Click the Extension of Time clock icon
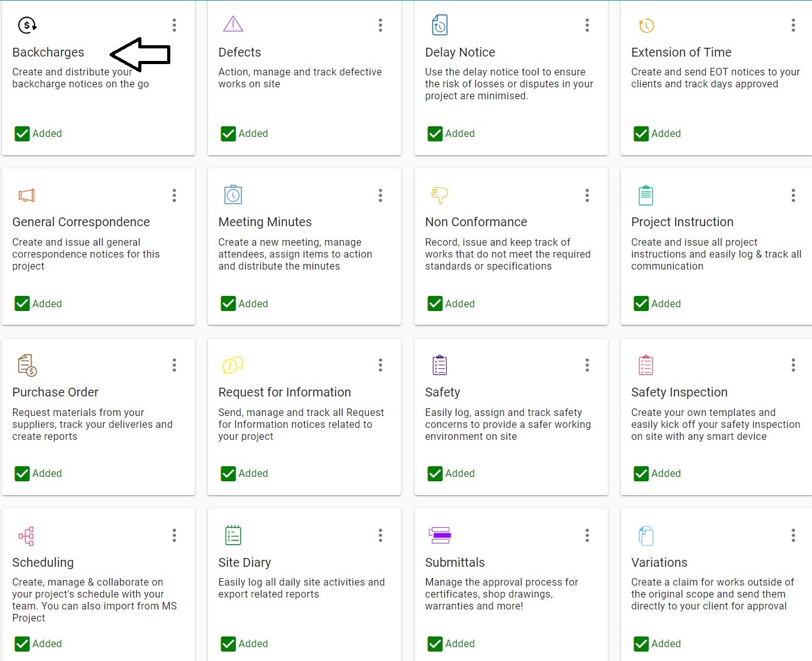Image resolution: width=812 pixels, height=661 pixels. click(x=646, y=26)
